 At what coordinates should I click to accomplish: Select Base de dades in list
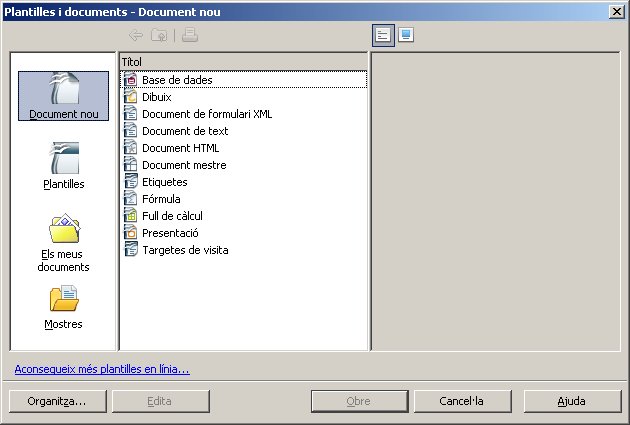[176, 80]
